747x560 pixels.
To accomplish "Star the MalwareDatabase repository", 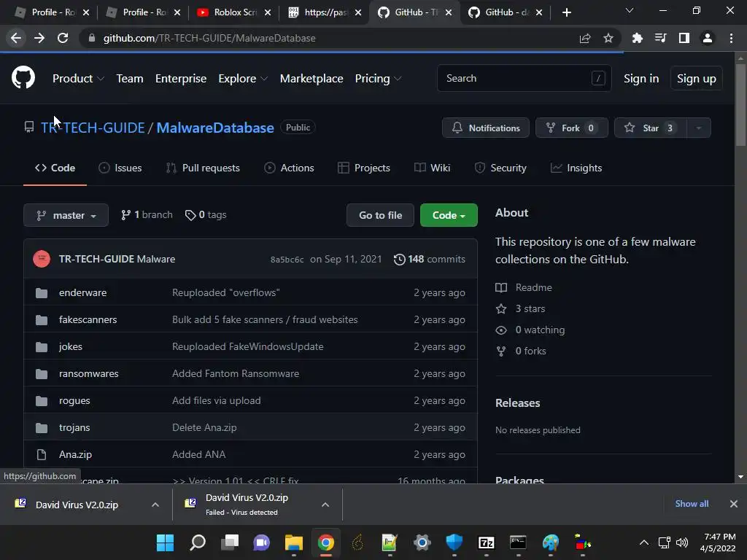I will pos(651,128).
